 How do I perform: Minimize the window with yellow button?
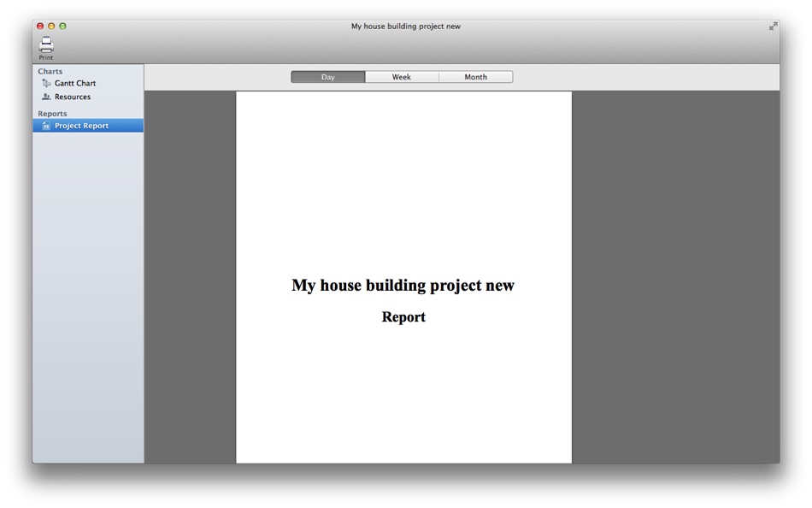[x=51, y=26]
